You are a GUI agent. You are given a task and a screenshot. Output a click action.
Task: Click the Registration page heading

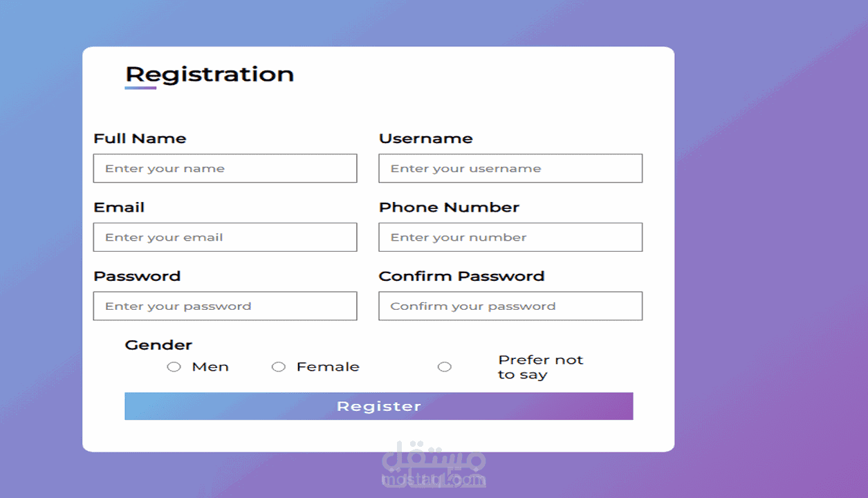209,74
